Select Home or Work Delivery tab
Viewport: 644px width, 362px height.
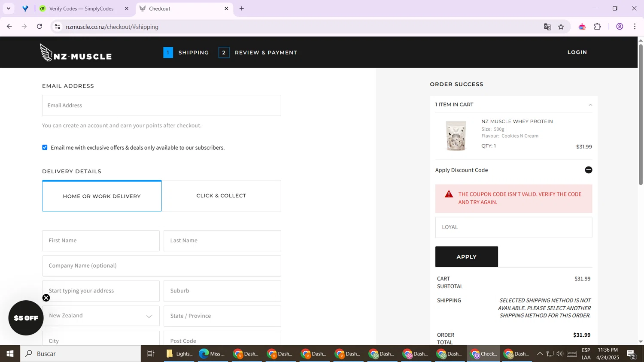click(102, 196)
